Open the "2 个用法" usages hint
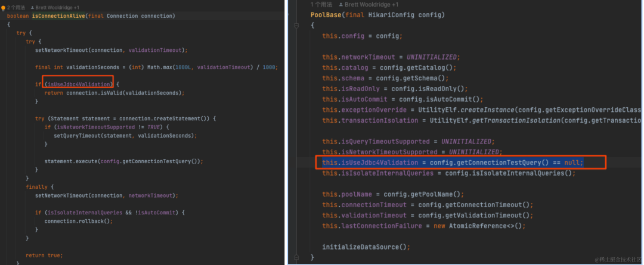 [16, 7]
